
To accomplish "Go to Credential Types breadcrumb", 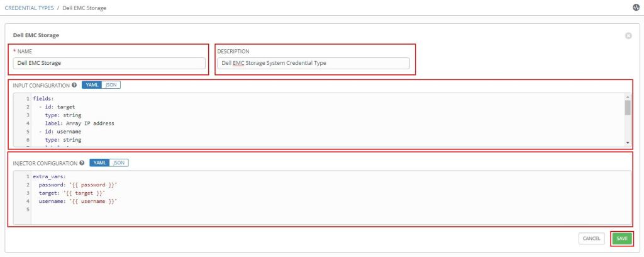I will (x=29, y=8).
